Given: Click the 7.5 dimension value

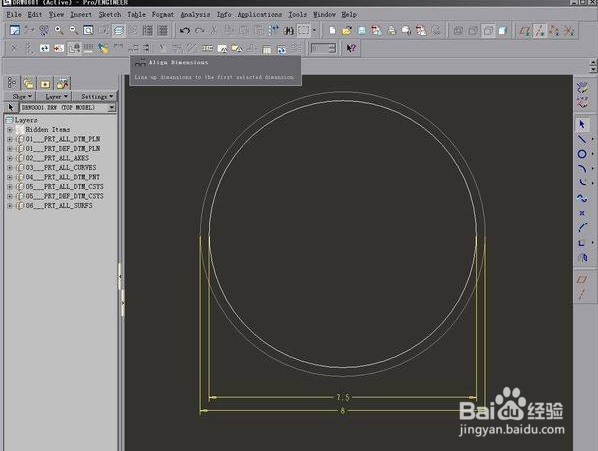Looking at the screenshot, I should click(x=342, y=397).
